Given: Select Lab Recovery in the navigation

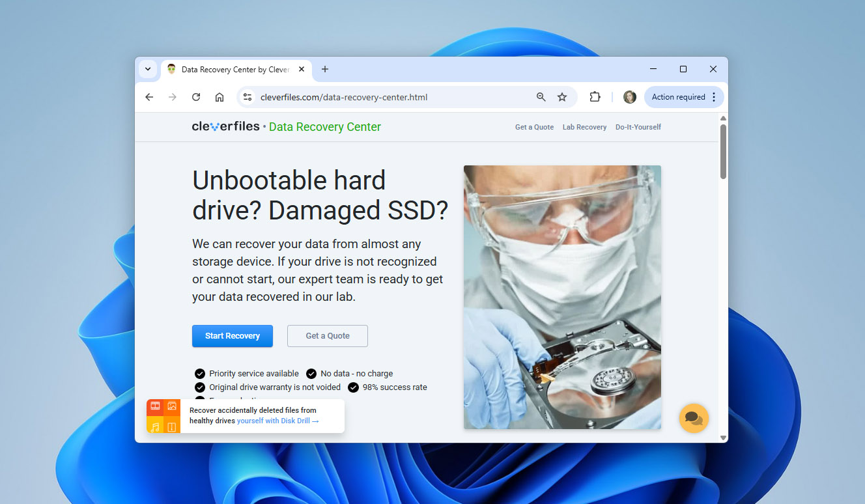Looking at the screenshot, I should pos(584,127).
